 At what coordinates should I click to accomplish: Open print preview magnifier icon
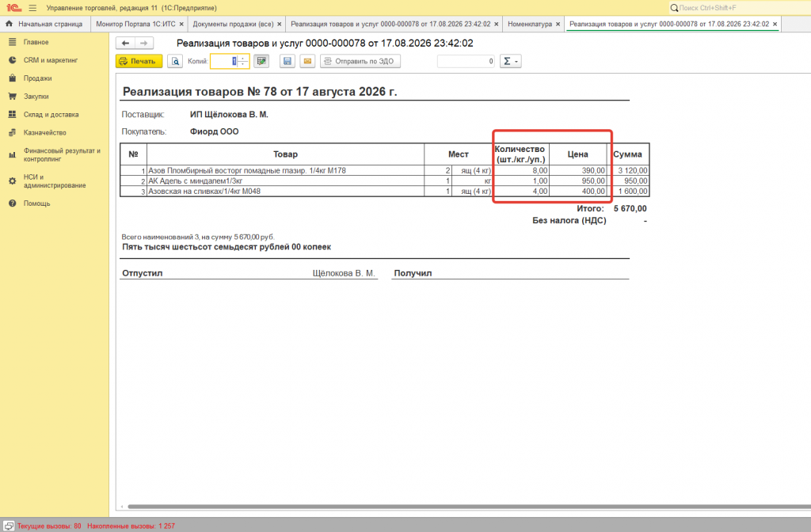pyautogui.click(x=175, y=61)
